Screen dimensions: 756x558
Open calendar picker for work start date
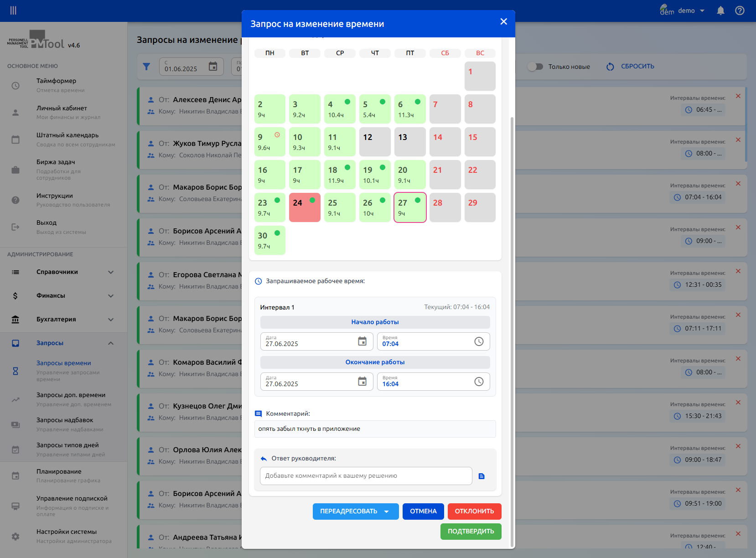click(362, 341)
